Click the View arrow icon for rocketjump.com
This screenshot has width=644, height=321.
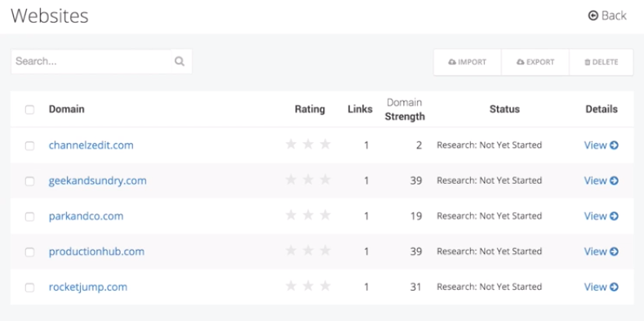coord(614,287)
